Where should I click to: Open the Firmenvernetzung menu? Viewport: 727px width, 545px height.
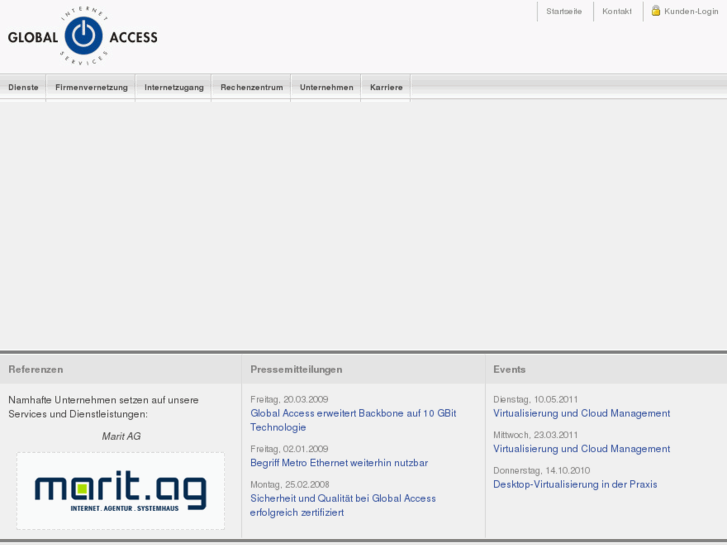point(91,87)
